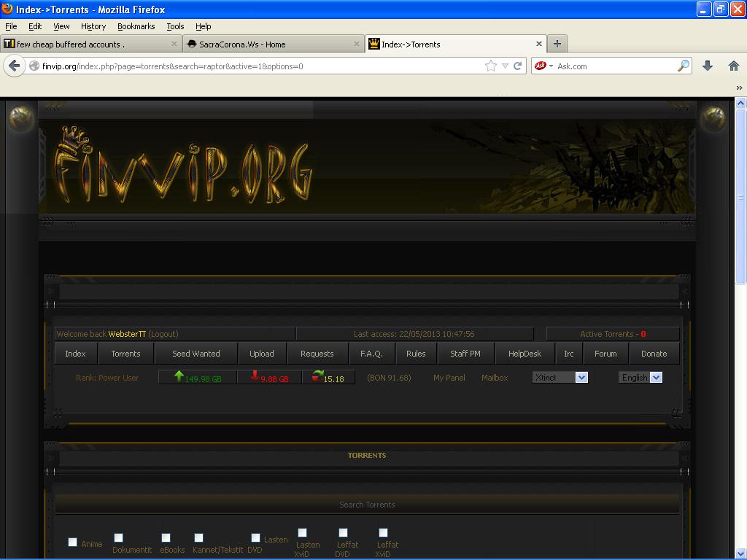
Task: Open the My Panel link
Action: tap(449, 378)
